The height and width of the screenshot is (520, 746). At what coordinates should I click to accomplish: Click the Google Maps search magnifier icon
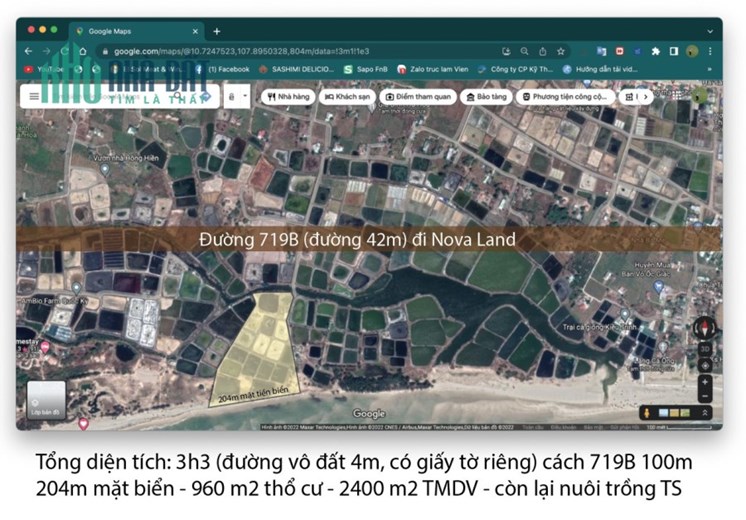177,97
